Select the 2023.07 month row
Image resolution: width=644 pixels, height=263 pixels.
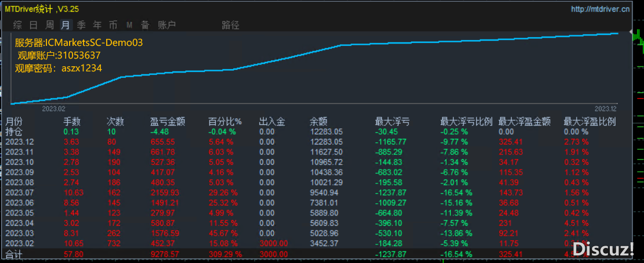pos(20,192)
